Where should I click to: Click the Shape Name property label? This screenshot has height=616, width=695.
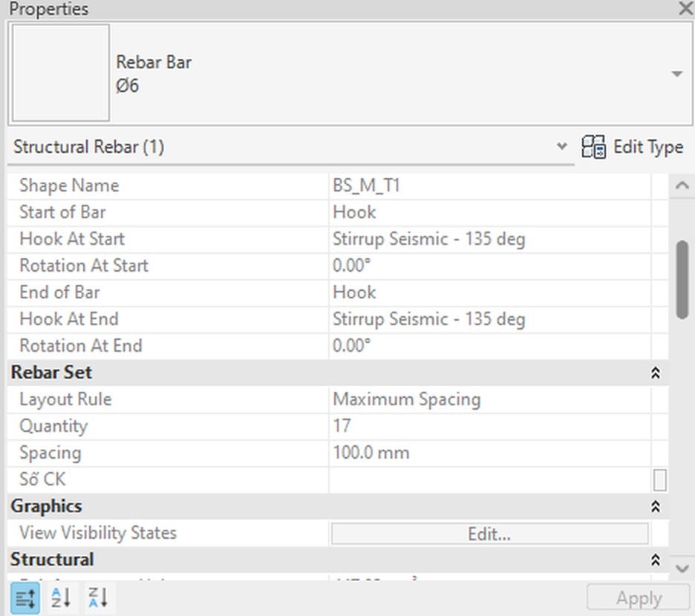[x=69, y=186]
